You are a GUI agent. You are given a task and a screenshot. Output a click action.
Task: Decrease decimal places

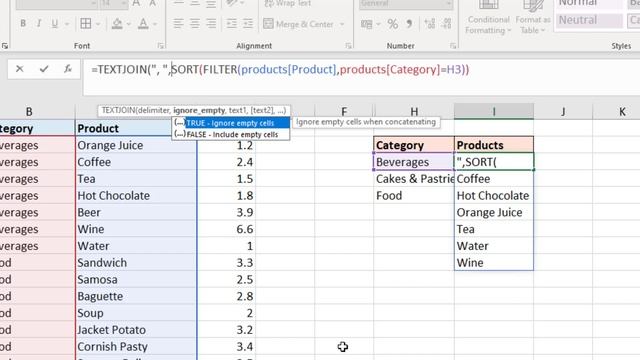pos(447,24)
